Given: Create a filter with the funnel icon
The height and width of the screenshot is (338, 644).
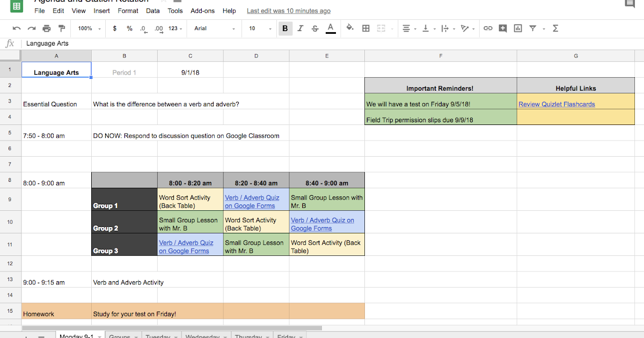Looking at the screenshot, I should tap(532, 28).
